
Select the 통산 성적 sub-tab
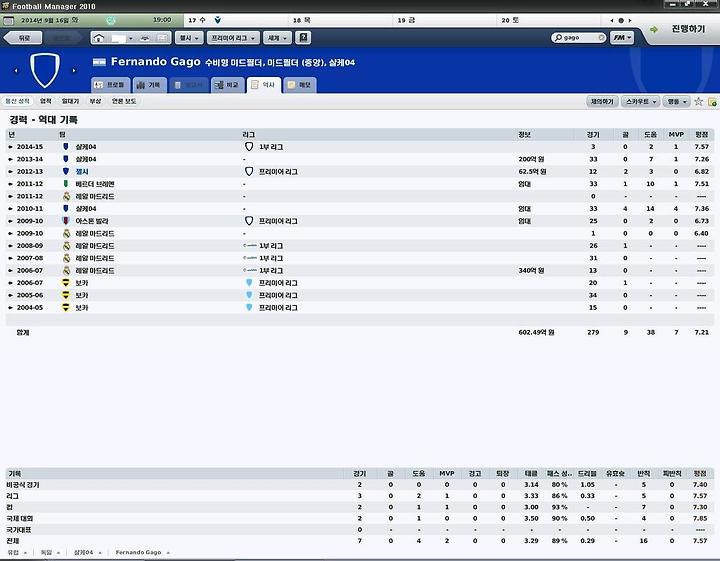pyautogui.click(x=17, y=101)
